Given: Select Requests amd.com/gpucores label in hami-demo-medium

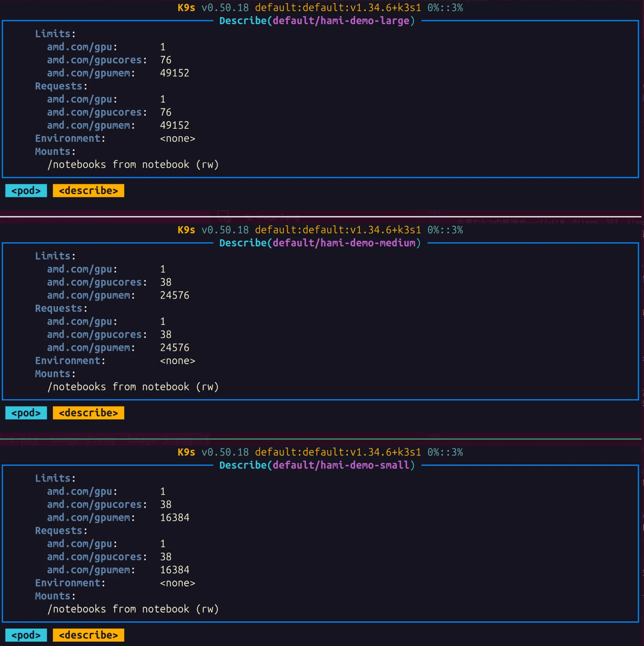Looking at the screenshot, I should click(97, 334).
